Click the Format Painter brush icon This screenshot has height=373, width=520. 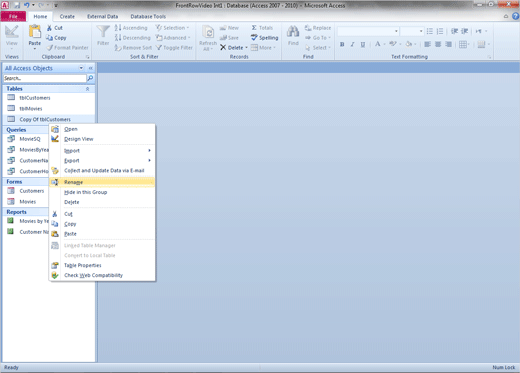tap(50, 48)
